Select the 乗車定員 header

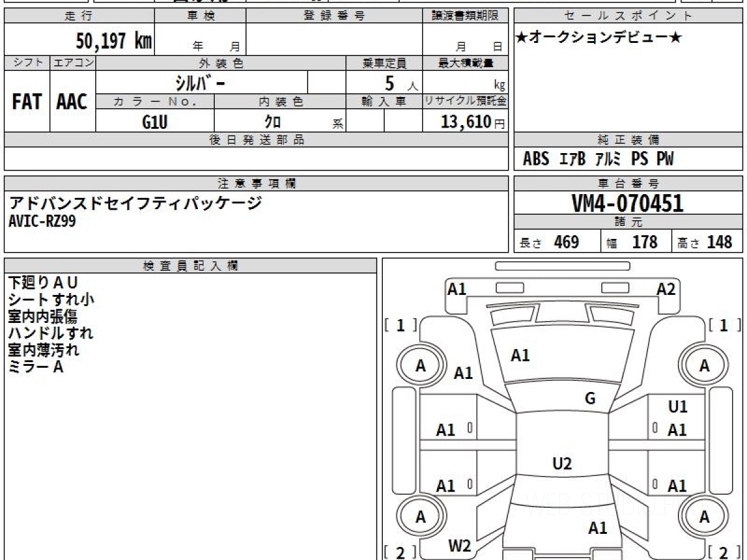(384, 63)
